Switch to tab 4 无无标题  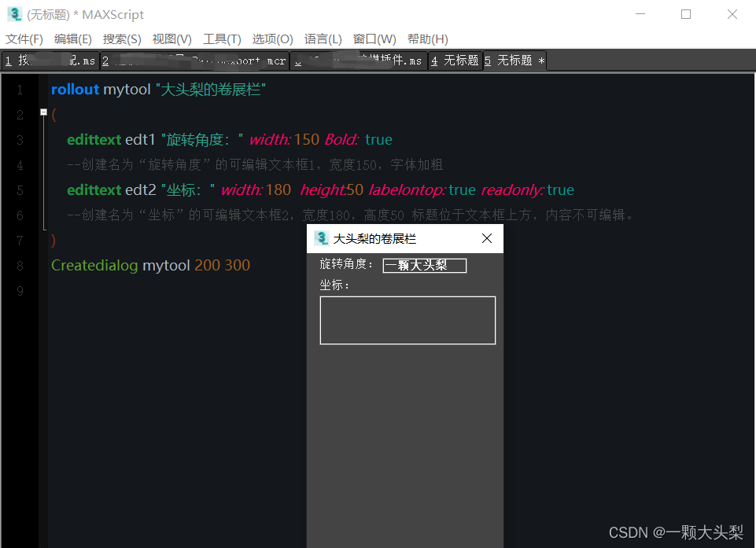455,61
